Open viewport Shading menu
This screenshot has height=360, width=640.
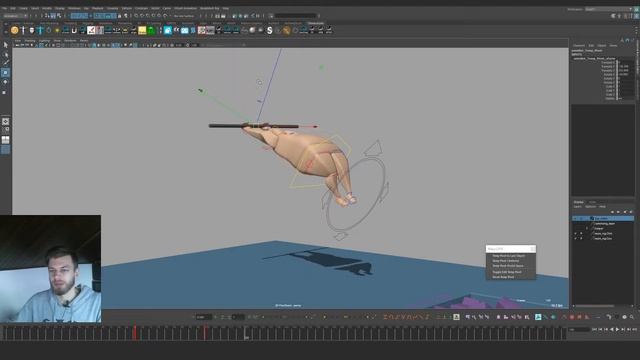pos(30,41)
